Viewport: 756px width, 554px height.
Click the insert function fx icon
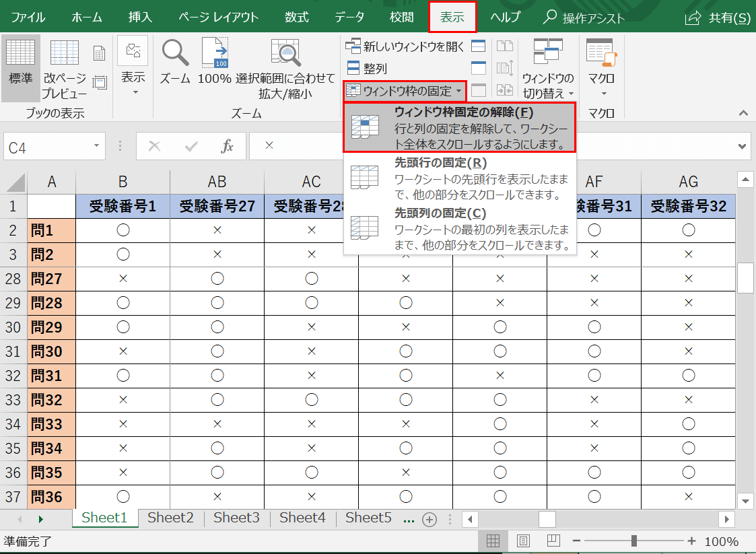pos(228,146)
